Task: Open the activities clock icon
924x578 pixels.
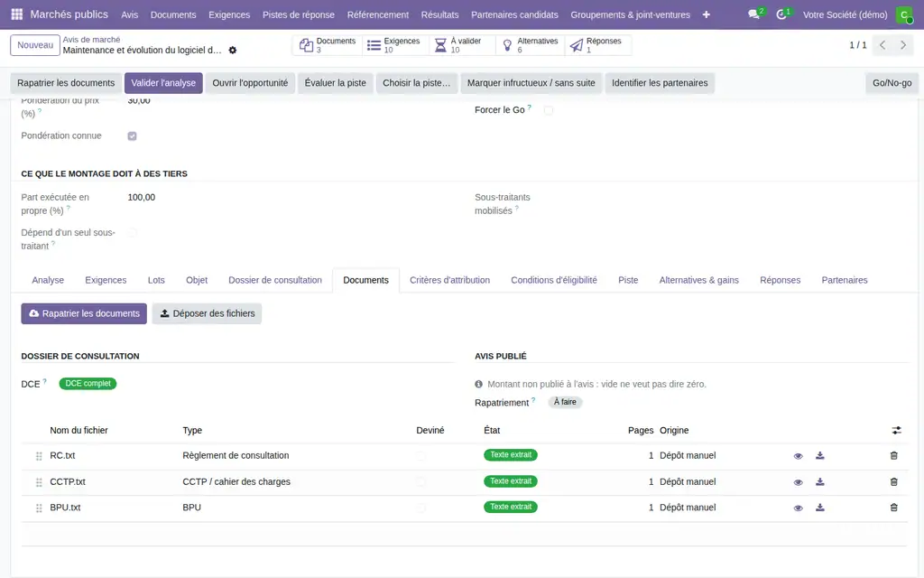Action: click(781, 14)
